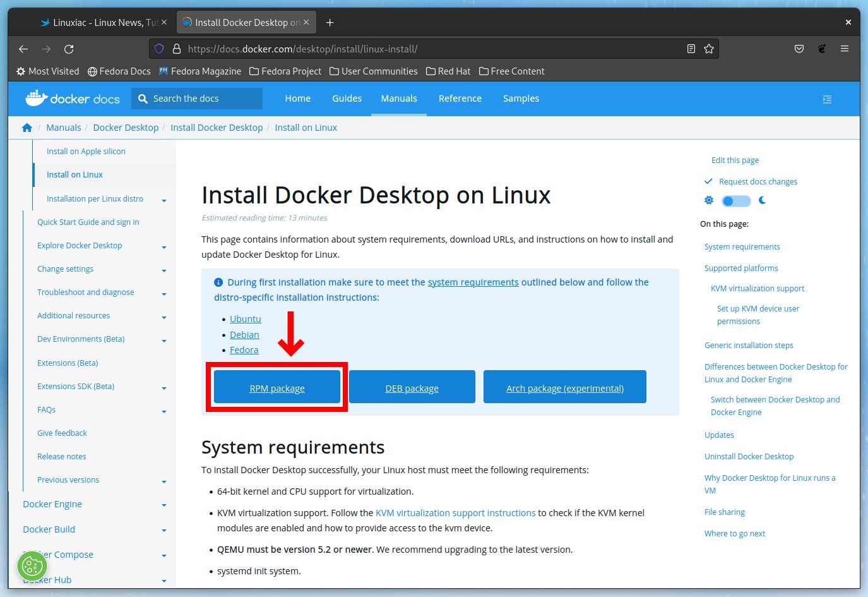Click Docker Desktop breadcrumb

[126, 128]
